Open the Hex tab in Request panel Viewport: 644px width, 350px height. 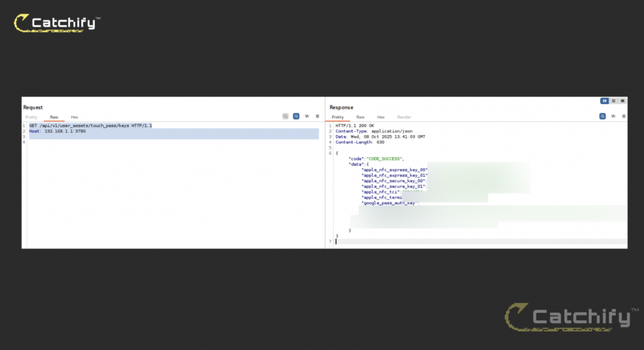[75, 117]
